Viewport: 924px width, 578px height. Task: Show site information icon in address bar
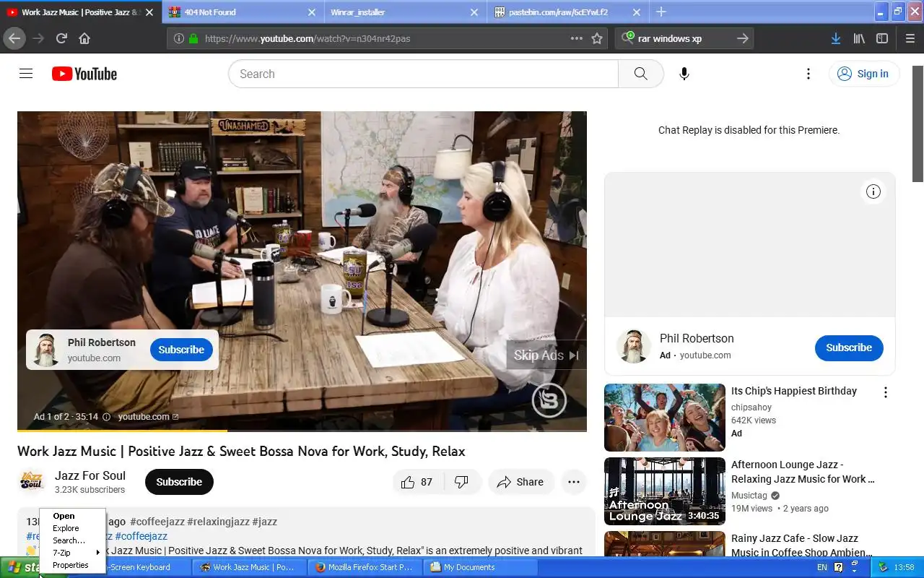pyautogui.click(x=179, y=38)
